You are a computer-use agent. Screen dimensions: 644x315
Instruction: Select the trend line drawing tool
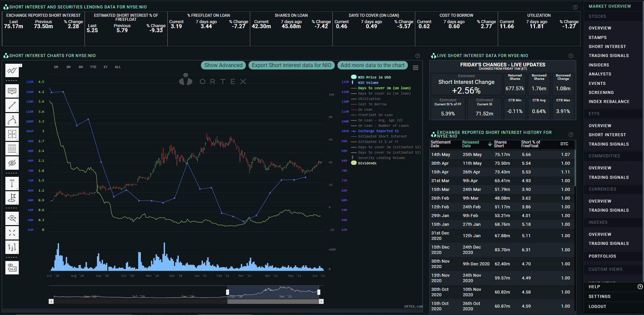point(12,105)
